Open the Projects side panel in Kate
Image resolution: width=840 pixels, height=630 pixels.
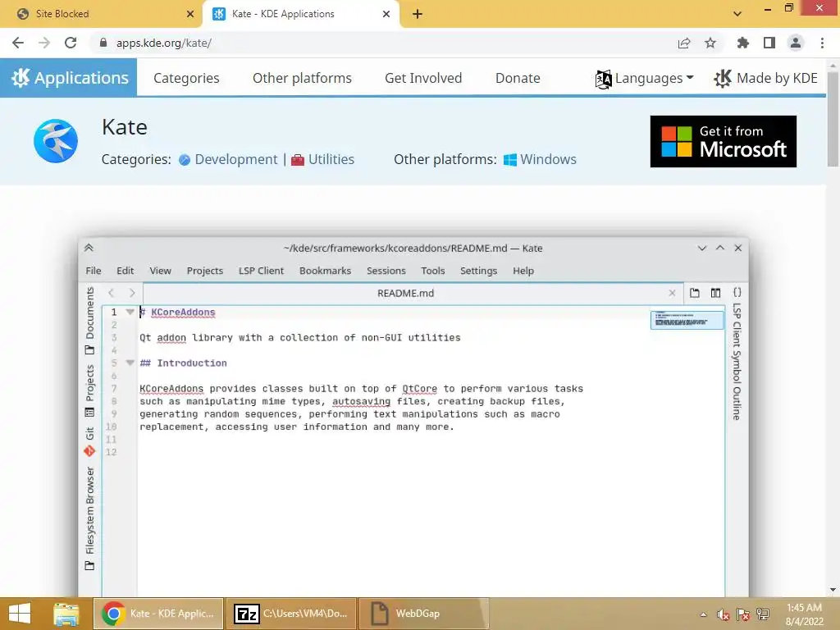pos(89,391)
